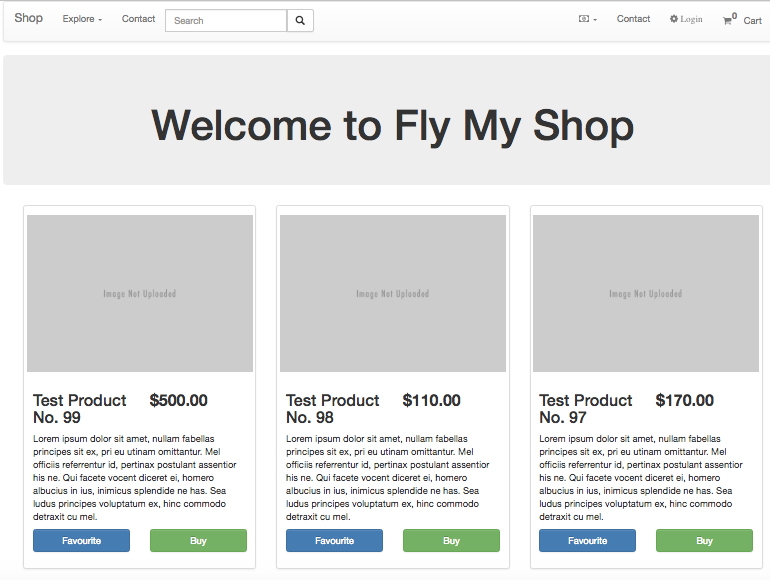Open the currency selector dropdown

(x=588, y=19)
